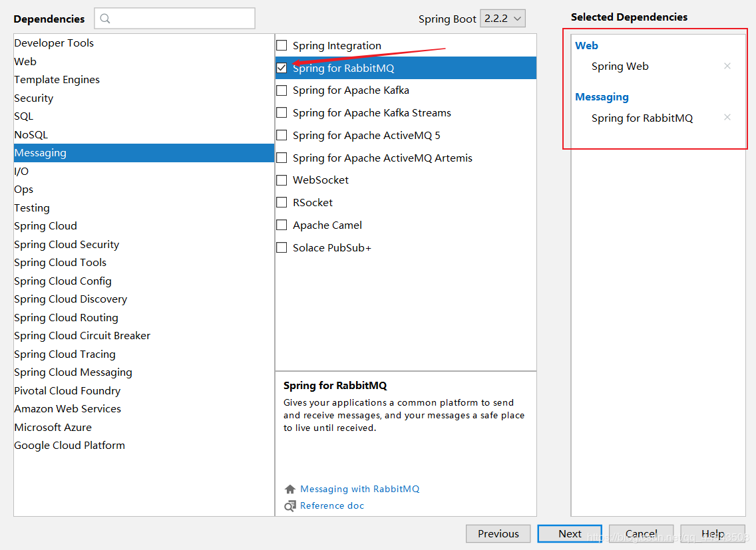
Task: Tick Spring for Apache Kafka Streams checkbox
Action: pos(282,113)
